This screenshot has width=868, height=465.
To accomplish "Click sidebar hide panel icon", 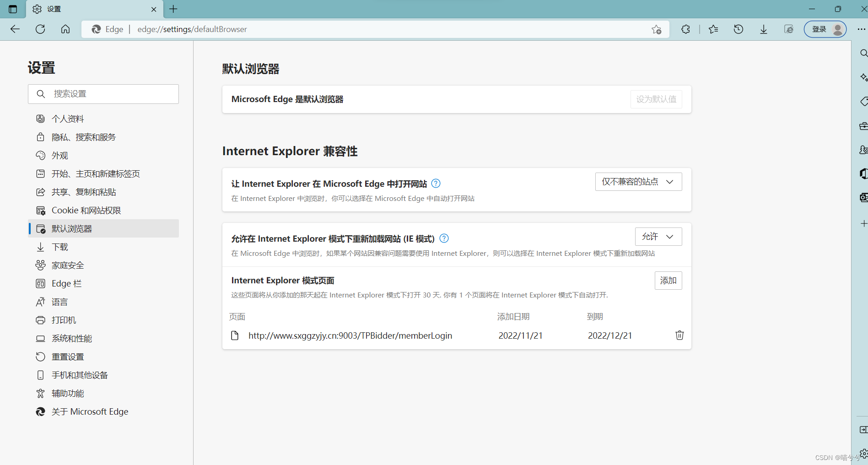I will (863, 429).
